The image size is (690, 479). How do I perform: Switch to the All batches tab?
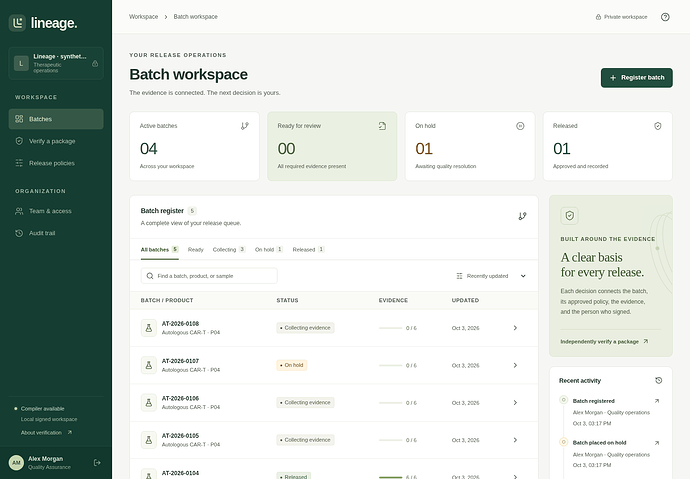(x=159, y=250)
